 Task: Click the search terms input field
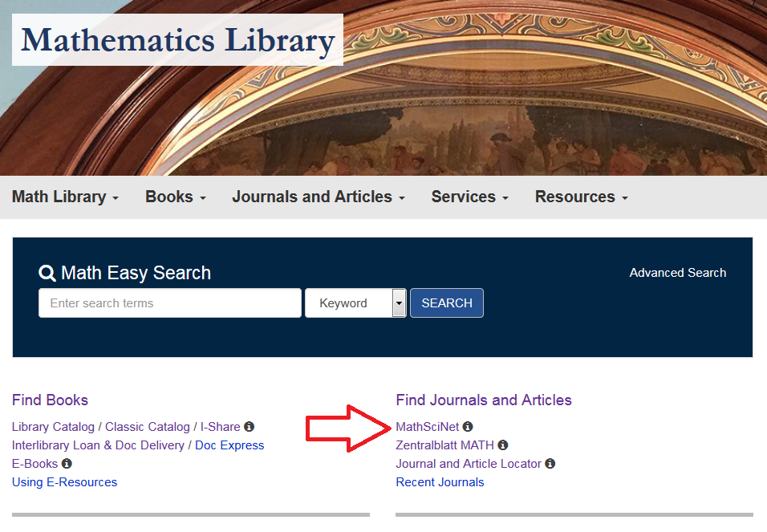coord(169,303)
